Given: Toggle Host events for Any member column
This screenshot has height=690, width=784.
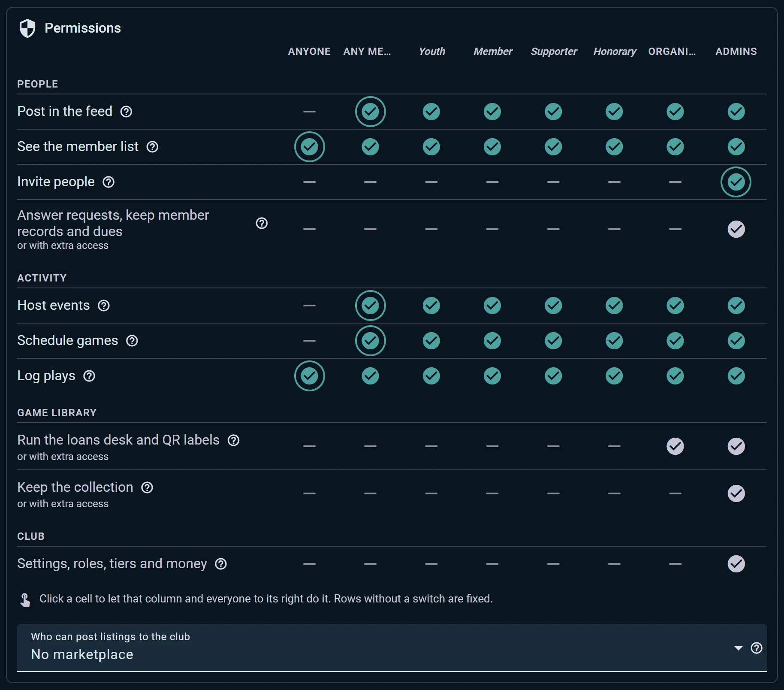Looking at the screenshot, I should 371,306.
